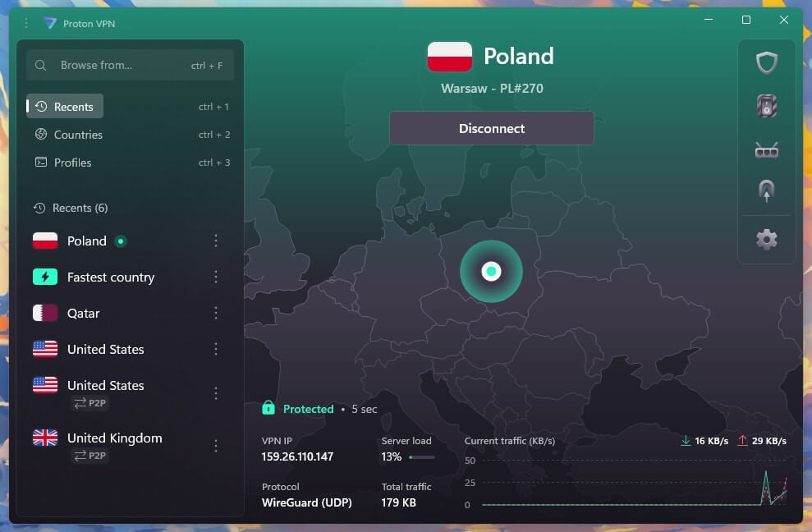Click the connected location marker on map
Screen dimensions: 812x532
491,271
